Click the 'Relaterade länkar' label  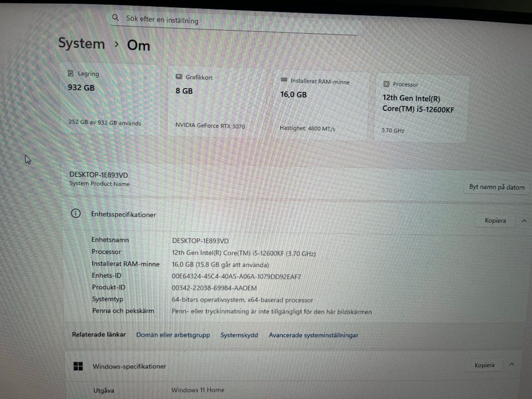99,334
